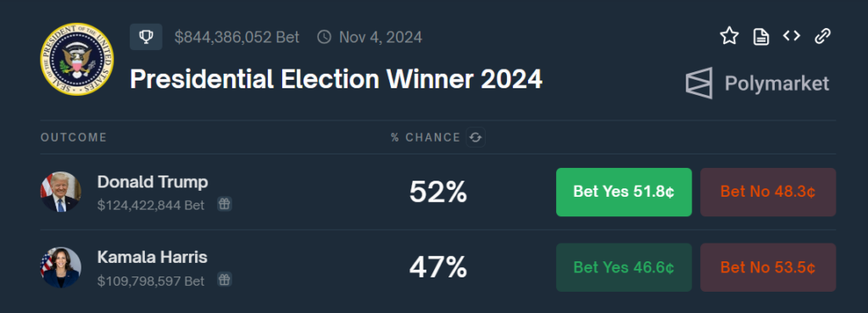Click the clock icon beside Nov 4, 2024
This screenshot has width=868, height=313.
[x=325, y=37]
